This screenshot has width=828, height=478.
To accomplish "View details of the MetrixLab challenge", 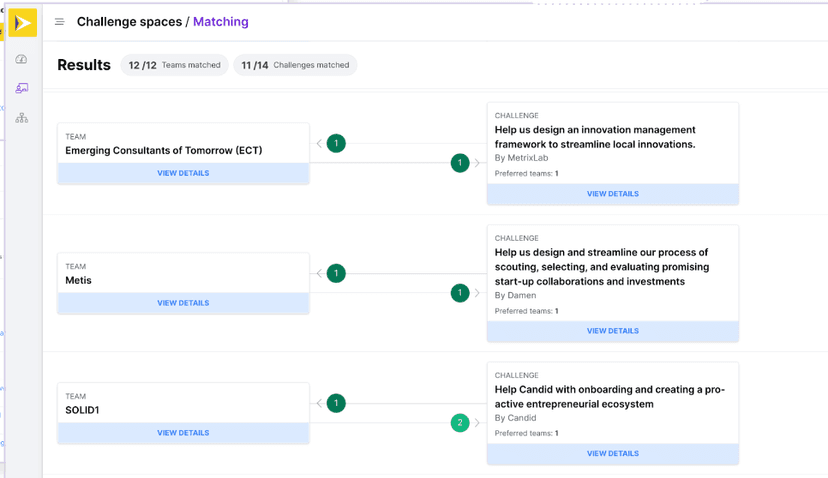I will pyautogui.click(x=612, y=194).
